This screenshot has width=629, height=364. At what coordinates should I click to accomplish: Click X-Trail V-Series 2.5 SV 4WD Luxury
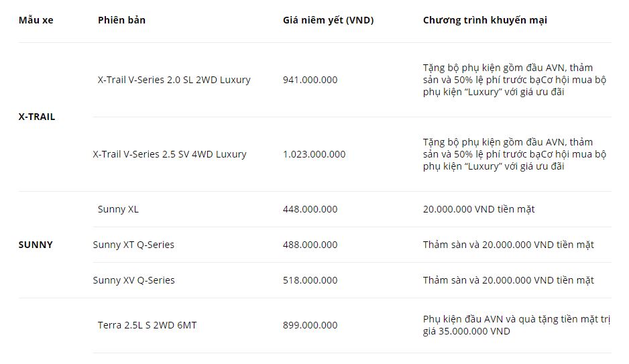(170, 154)
